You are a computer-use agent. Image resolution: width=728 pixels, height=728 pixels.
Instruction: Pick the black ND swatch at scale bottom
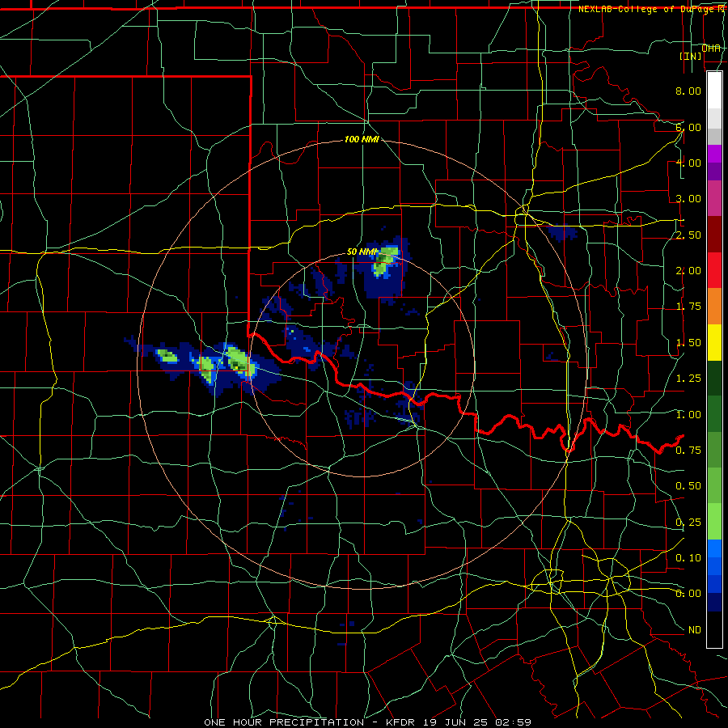[714, 629]
